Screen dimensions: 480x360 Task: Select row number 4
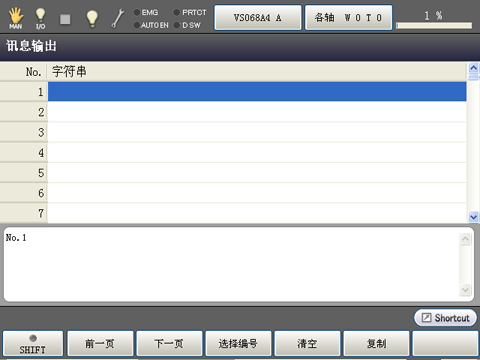pyautogui.click(x=24, y=153)
